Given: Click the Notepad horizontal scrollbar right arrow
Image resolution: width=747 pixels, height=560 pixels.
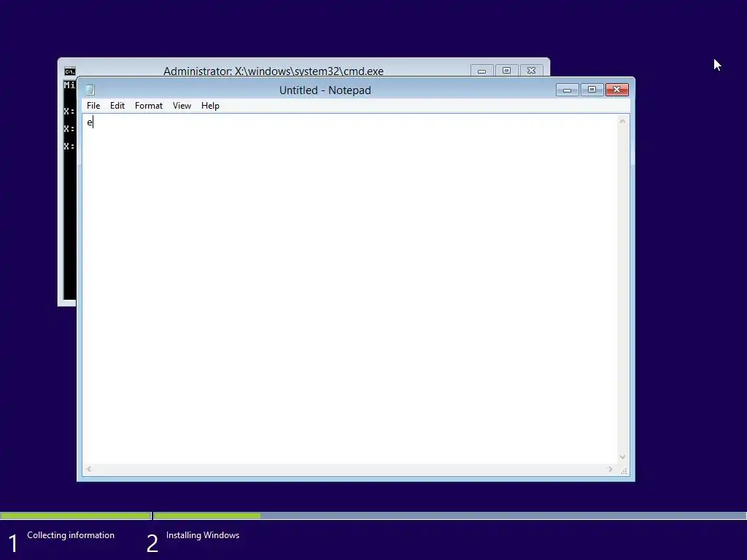Looking at the screenshot, I should coord(611,470).
